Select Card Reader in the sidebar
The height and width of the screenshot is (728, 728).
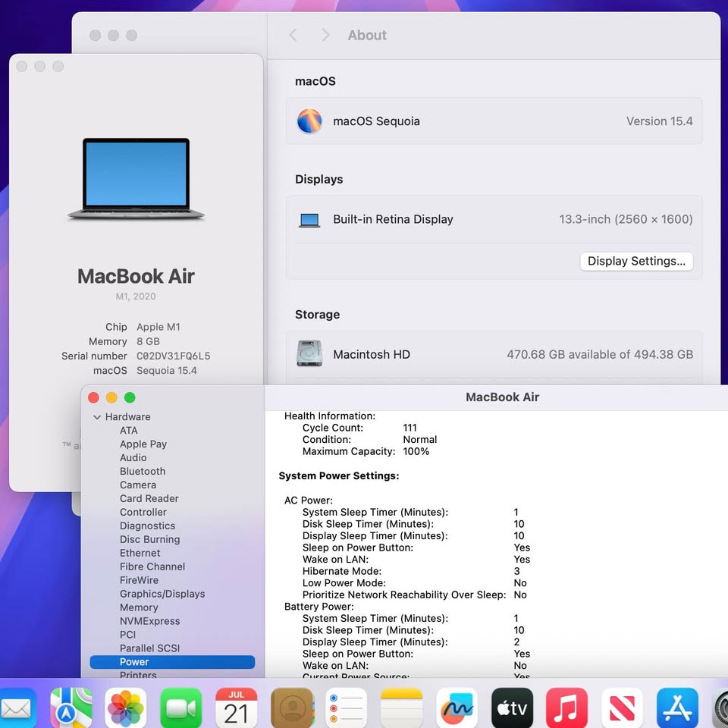point(149,499)
